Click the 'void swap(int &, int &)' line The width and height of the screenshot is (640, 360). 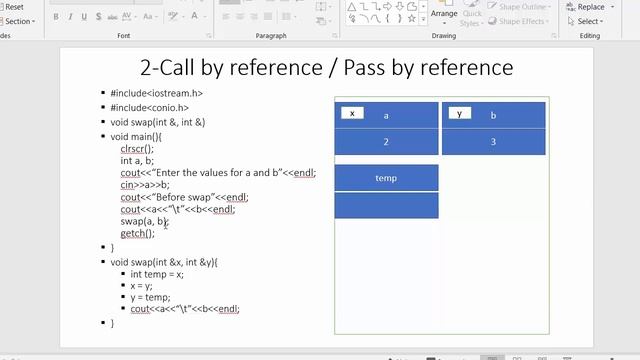pyautogui.click(x=158, y=122)
